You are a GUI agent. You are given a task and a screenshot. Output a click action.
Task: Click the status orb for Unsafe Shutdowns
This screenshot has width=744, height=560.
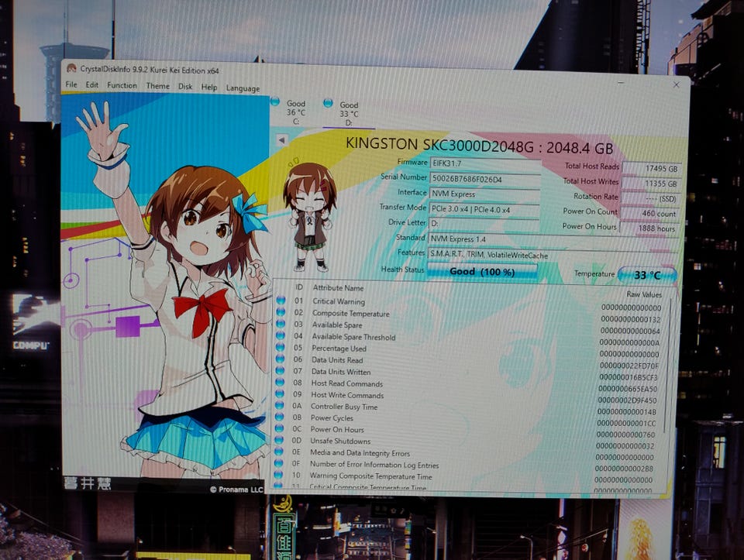click(278, 440)
